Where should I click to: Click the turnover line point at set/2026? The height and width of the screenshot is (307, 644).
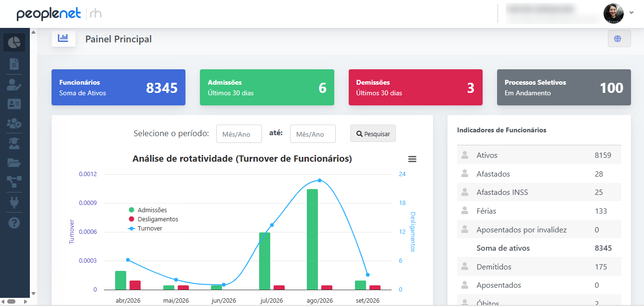368,275
